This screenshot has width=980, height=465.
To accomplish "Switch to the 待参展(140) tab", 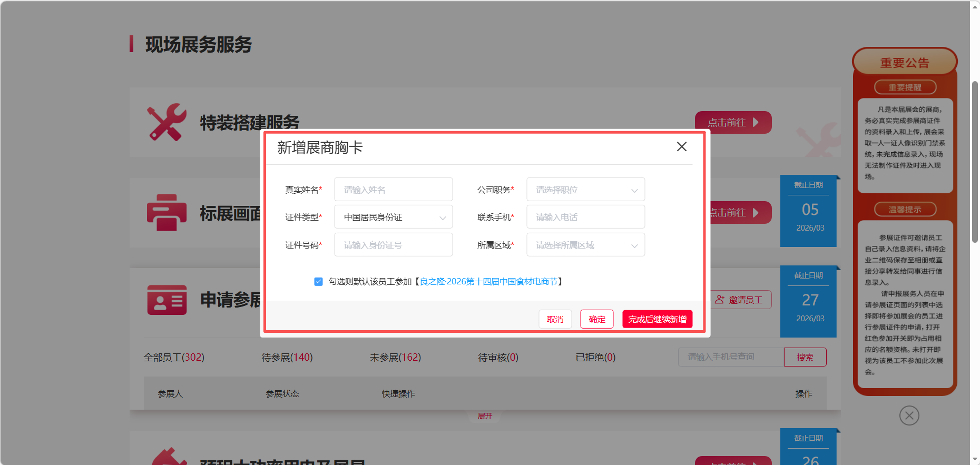I will [x=287, y=358].
